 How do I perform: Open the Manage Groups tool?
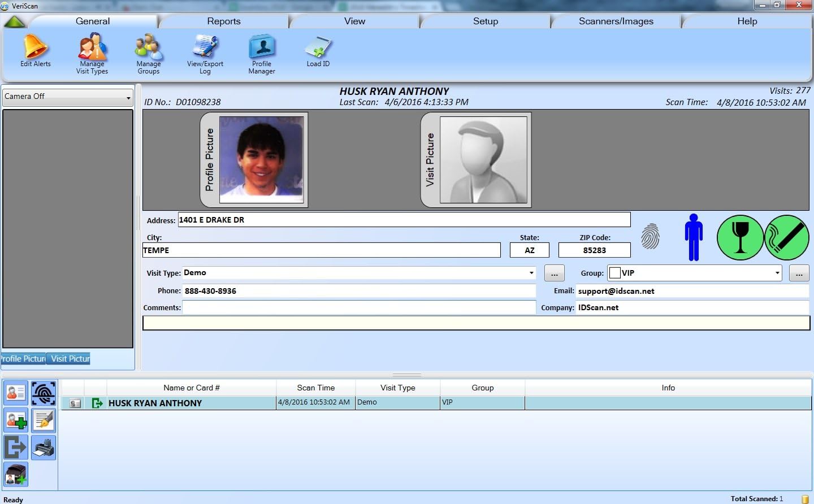click(148, 51)
